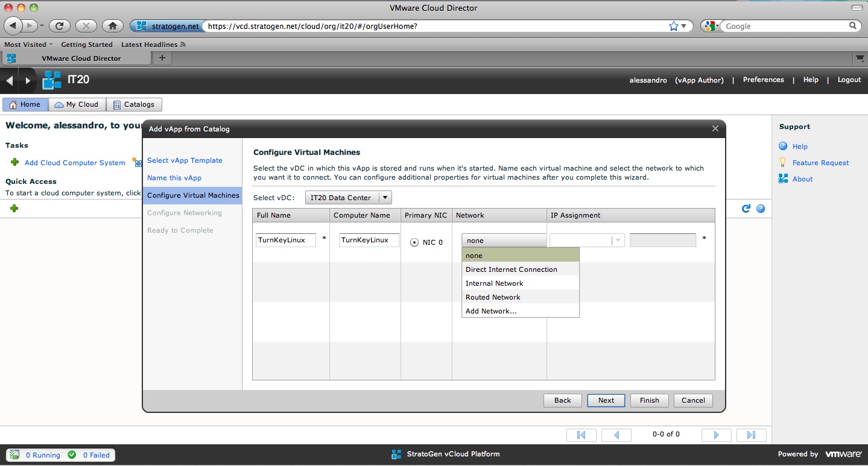Switch to the My Cloud tab
868x466 pixels.
[x=77, y=104]
